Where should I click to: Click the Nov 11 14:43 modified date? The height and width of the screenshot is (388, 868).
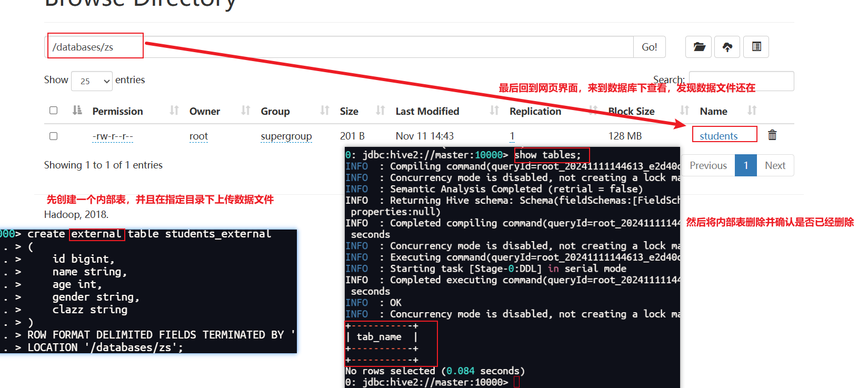click(x=425, y=136)
